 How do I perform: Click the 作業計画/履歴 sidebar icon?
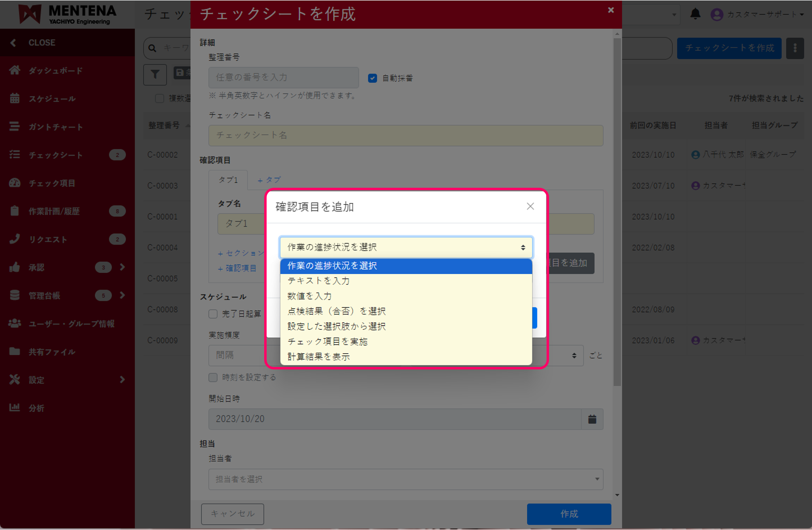(15, 211)
